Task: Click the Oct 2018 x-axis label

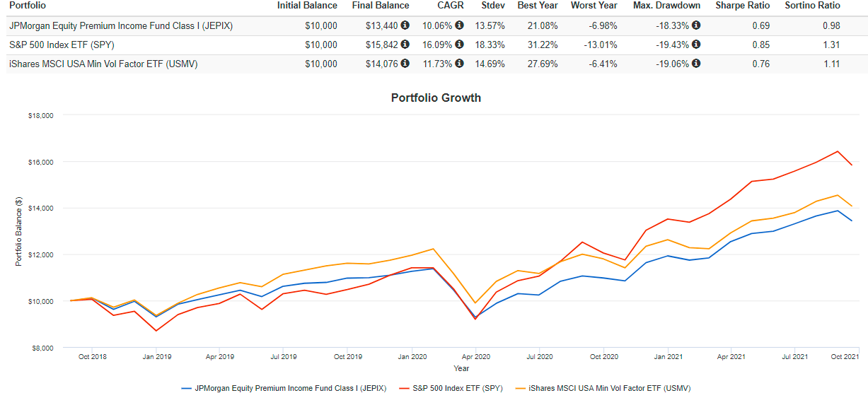Action: click(94, 357)
